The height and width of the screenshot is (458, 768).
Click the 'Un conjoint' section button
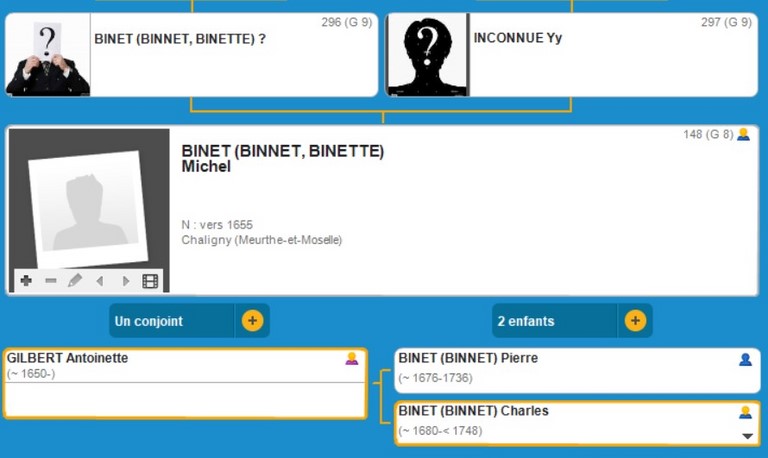point(172,321)
